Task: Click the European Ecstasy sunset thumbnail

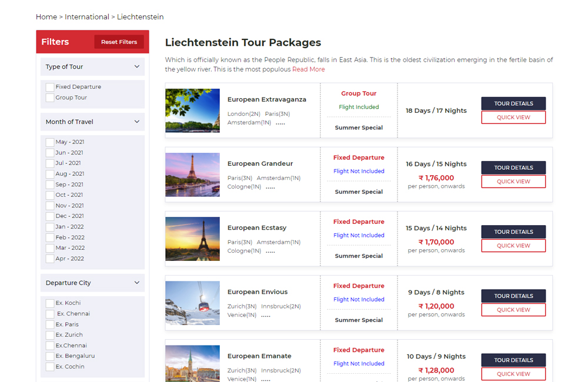Action: point(192,239)
